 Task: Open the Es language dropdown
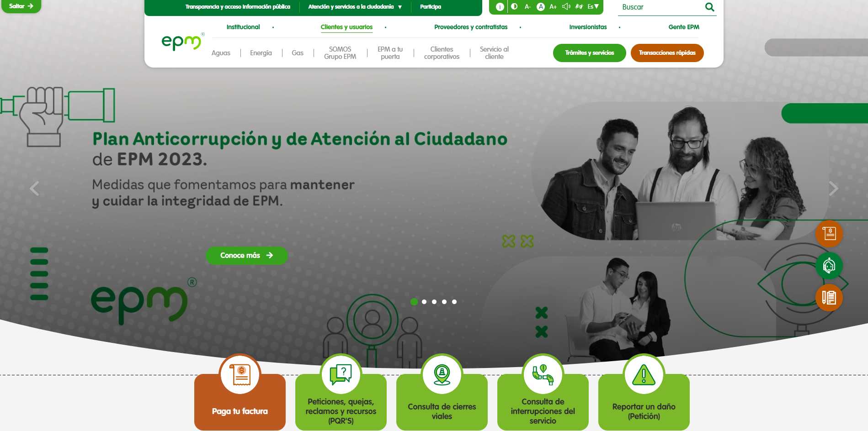593,6
